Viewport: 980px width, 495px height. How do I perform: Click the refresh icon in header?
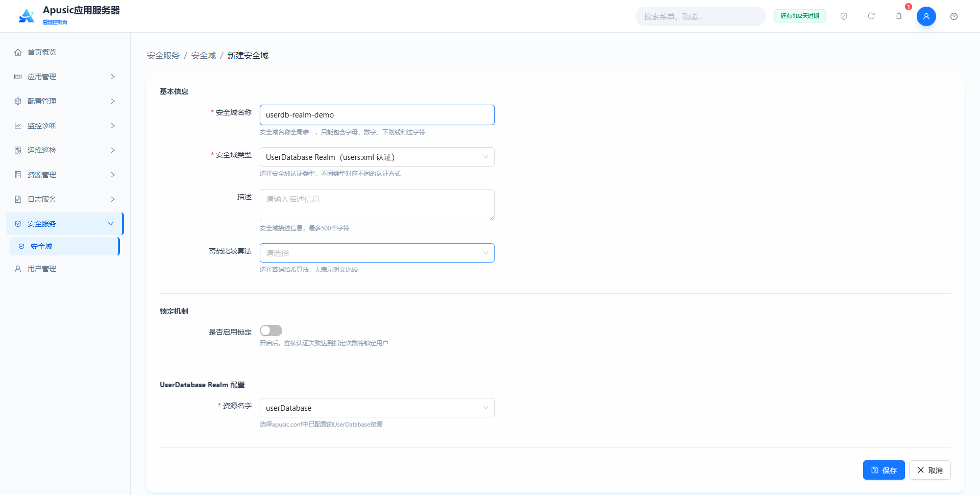(x=871, y=16)
